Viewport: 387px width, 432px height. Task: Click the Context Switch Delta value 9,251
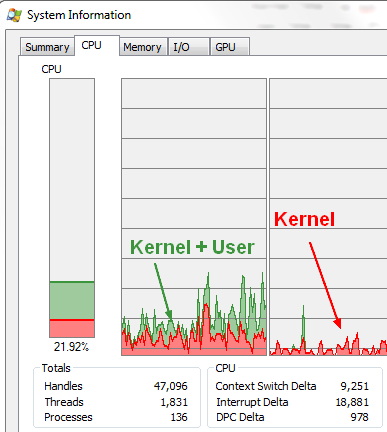(355, 386)
